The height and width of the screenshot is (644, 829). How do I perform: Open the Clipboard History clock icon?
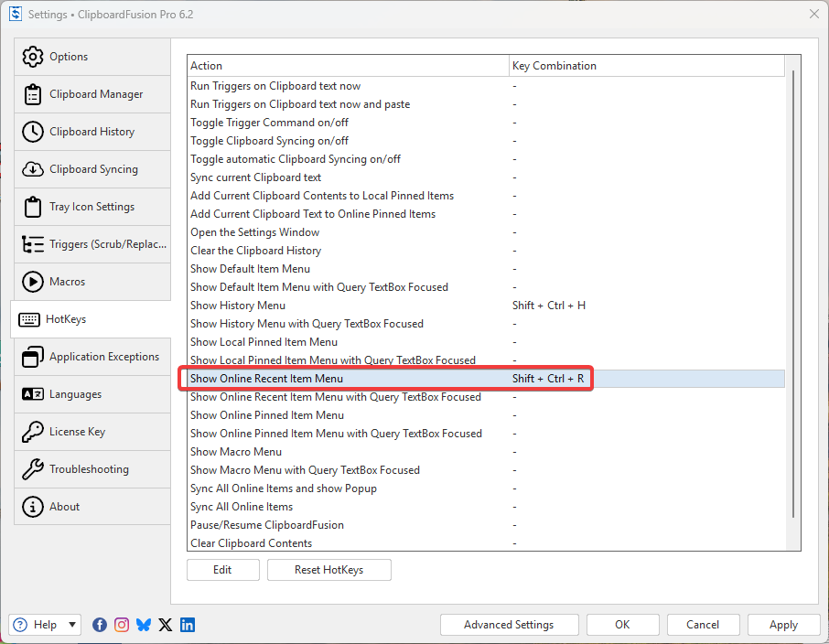33,132
